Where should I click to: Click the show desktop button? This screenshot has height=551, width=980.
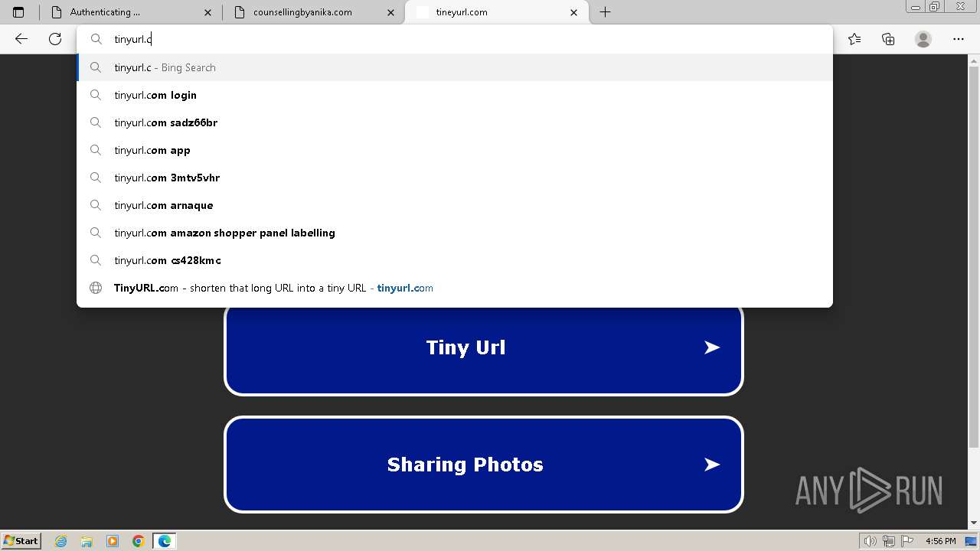click(x=972, y=541)
